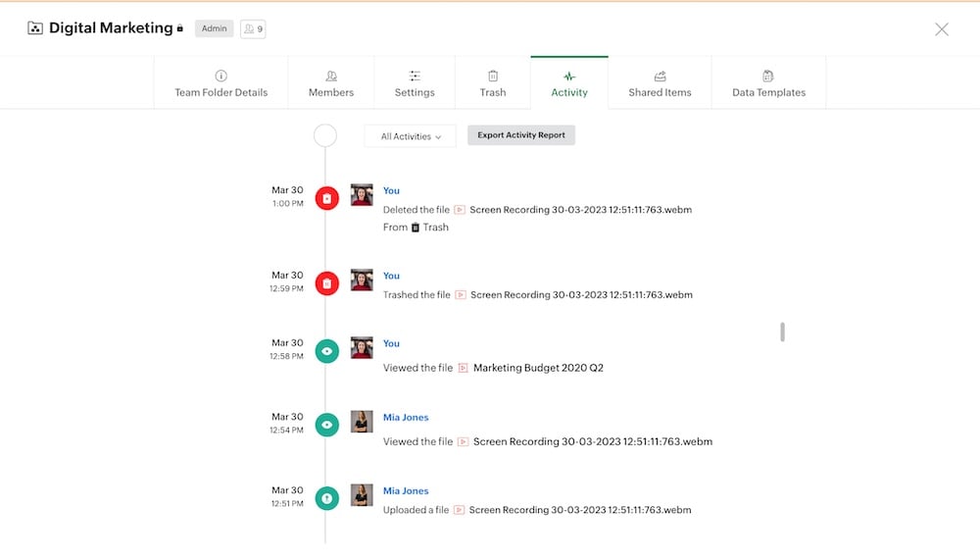The height and width of the screenshot is (560, 980).
Task: Click the Mar 30 12:54 PM timestamp
Action: click(286, 423)
